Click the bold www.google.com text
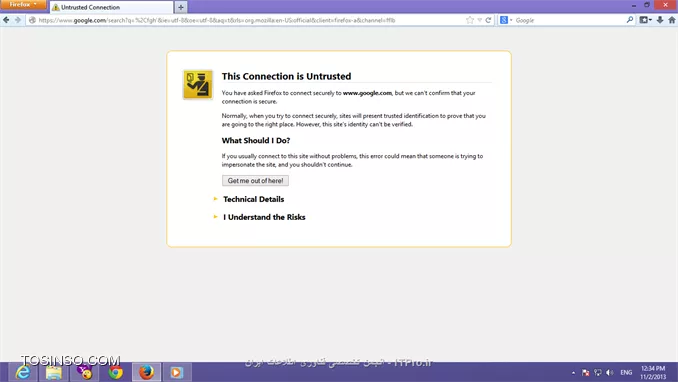This screenshot has height=382, width=678. 367,93
